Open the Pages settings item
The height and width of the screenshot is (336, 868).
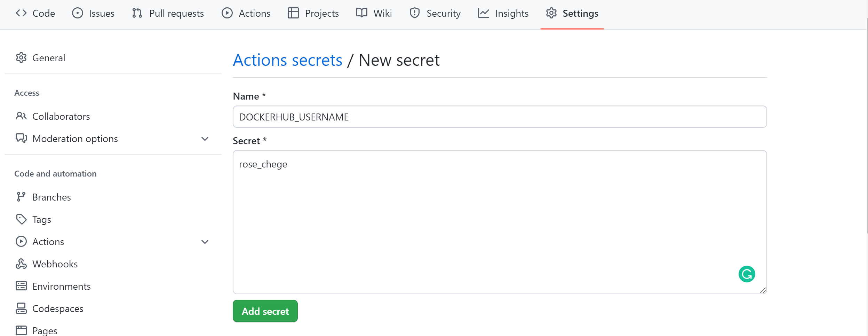[45, 330]
